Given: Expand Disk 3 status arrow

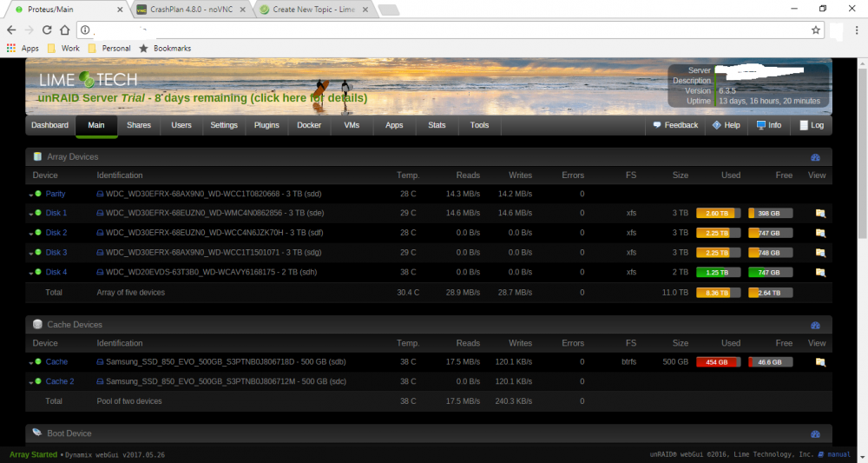Looking at the screenshot, I should (31, 254).
